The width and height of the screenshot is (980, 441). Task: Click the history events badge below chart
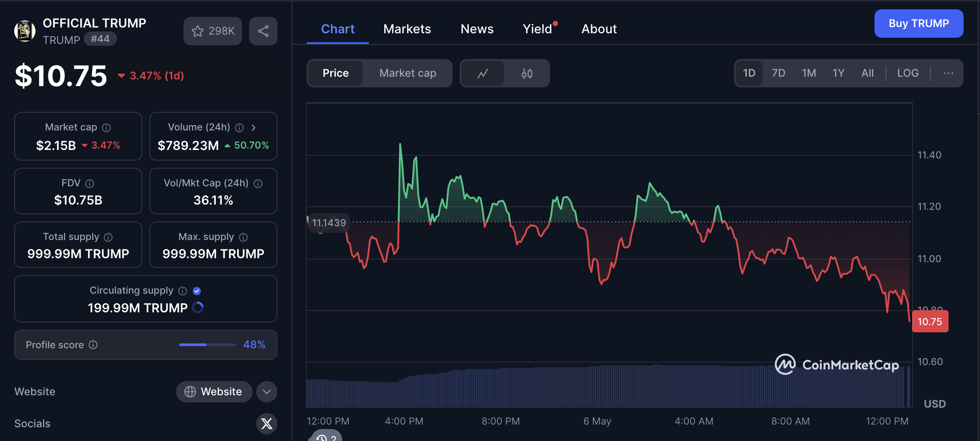[326, 436]
